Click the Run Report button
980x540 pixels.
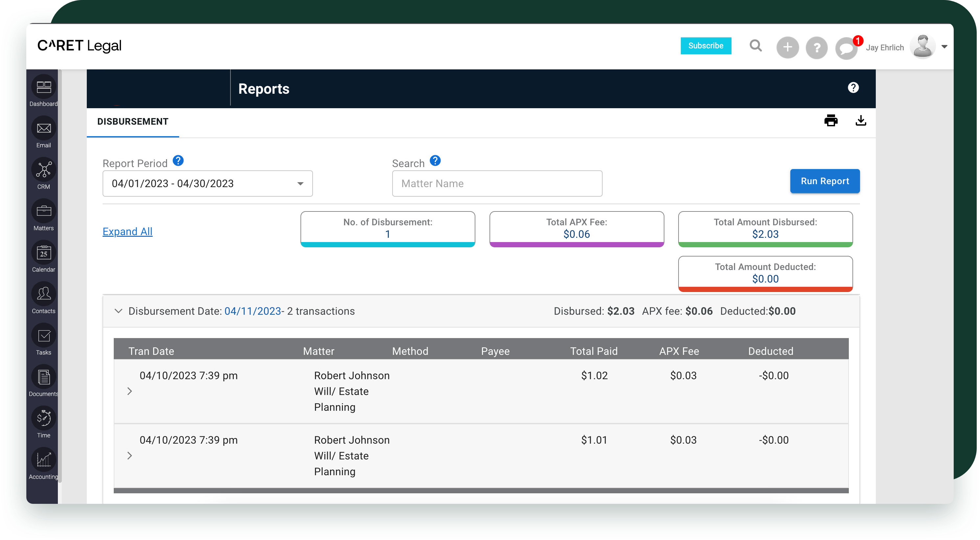point(825,181)
